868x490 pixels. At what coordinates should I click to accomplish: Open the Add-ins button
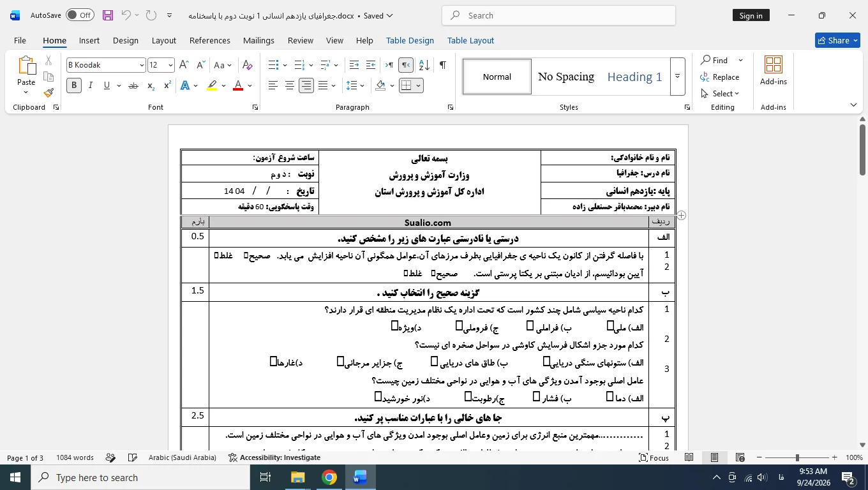774,70
